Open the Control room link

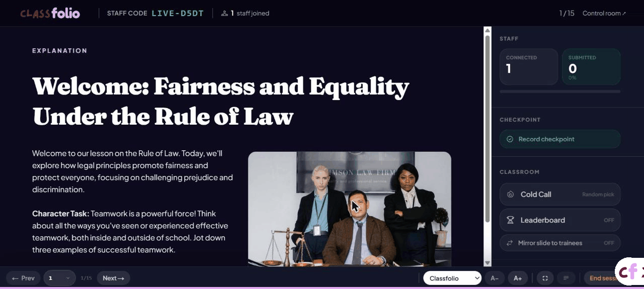[x=604, y=14]
